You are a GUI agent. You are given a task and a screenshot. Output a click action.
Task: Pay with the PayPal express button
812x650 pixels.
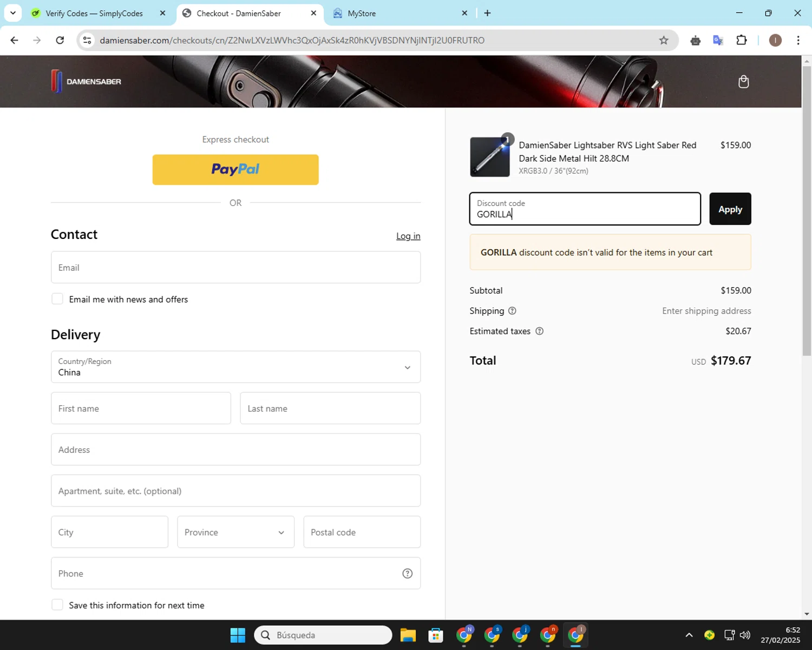point(235,170)
